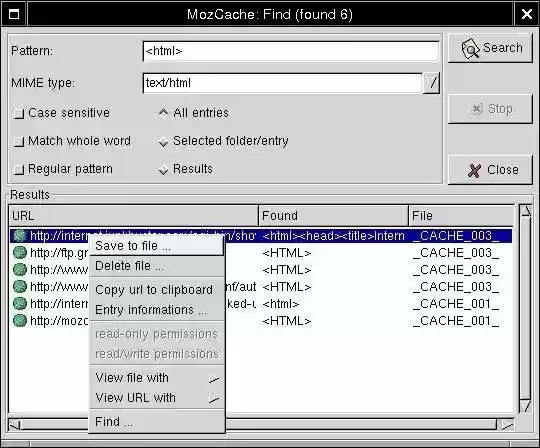Click <HTML> in the nf/aut row
Screen dimensions: 540x448
point(287,287)
